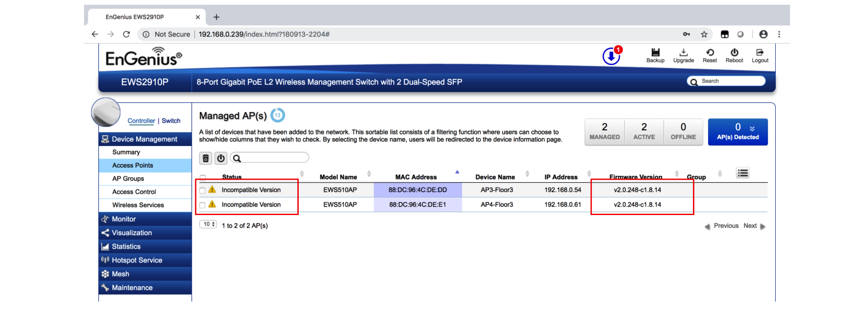This screenshot has height=312, width=868.
Task: Click the refresh countdown circle icon
Action: tap(278, 115)
